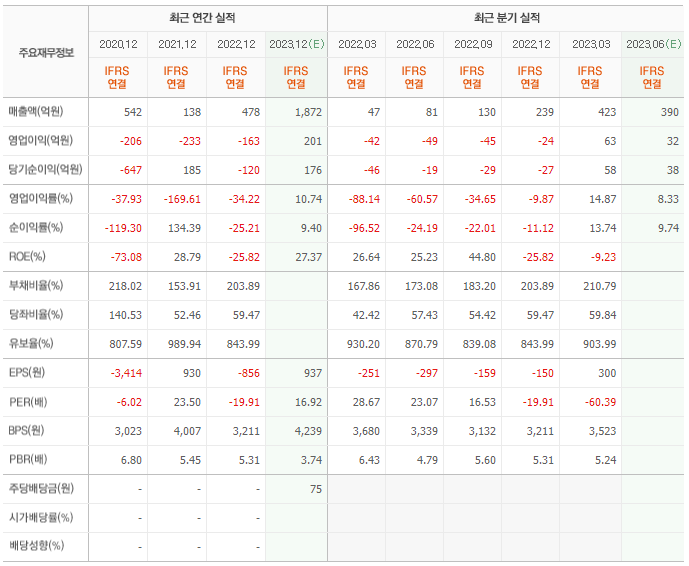Select the 2023.12(E) annual estimate column header

[297, 44]
